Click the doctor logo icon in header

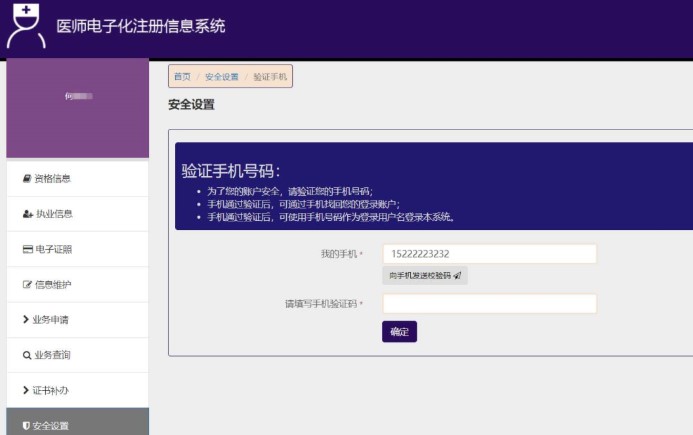click(x=26, y=27)
